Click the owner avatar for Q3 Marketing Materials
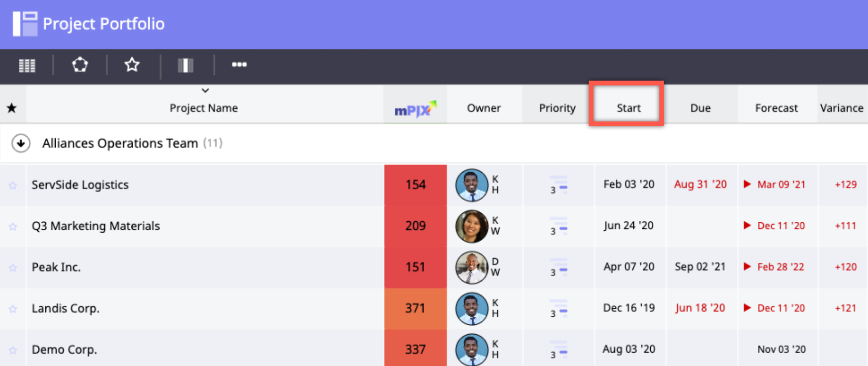This screenshot has height=366, width=868. click(471, 226)
